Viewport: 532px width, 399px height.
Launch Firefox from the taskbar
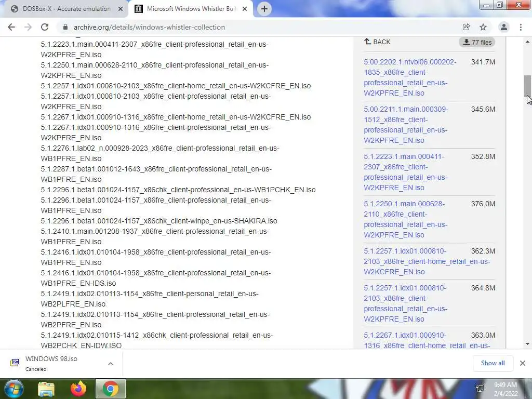[78, 389]
